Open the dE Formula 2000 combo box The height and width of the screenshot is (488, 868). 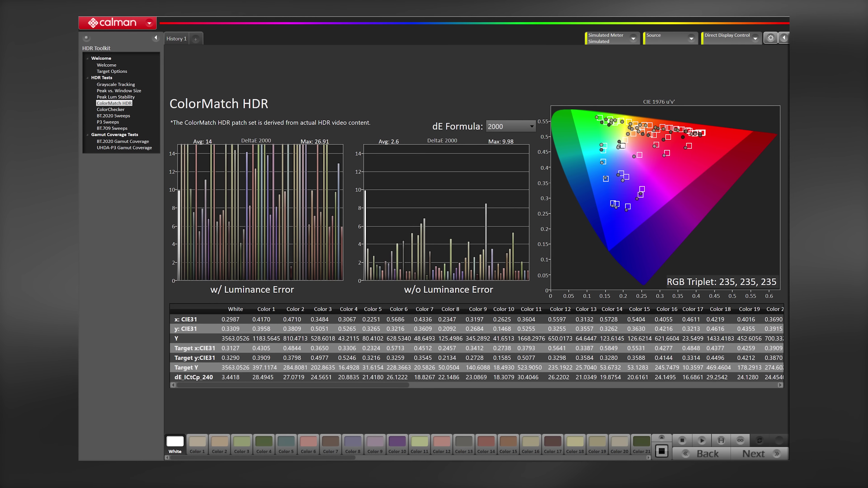[x=510, y=126]
